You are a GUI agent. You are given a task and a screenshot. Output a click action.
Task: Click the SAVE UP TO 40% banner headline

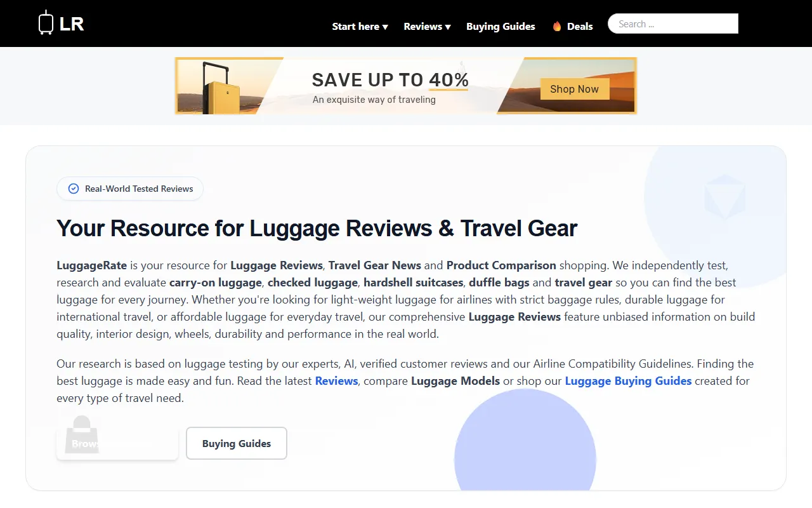[x=390, y=80]
